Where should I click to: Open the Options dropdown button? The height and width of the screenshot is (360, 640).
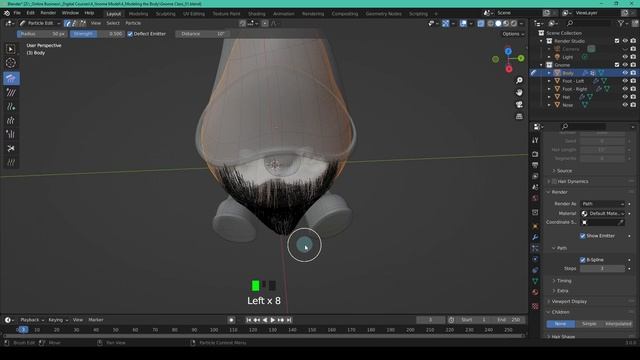click(513, 34)
